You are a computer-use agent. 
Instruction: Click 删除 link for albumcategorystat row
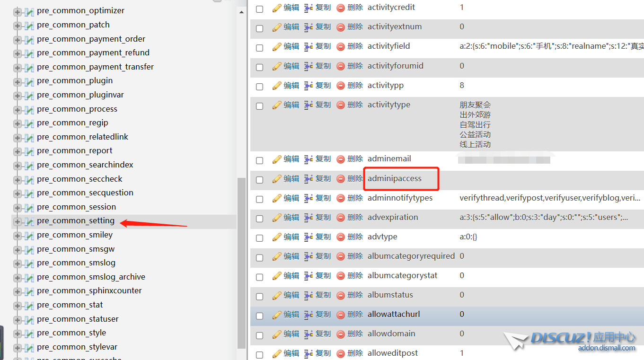(x=355, y=276)
